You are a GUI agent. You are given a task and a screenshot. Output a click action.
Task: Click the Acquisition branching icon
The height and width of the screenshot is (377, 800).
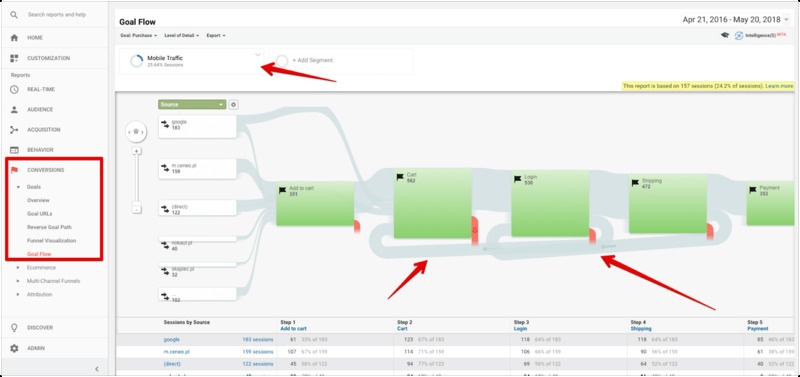click(x=14, y=130)
